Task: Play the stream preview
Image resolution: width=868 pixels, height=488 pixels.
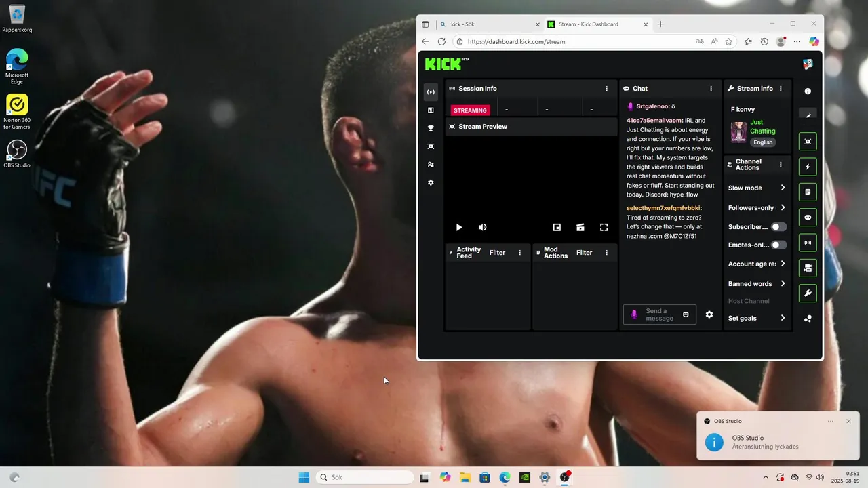Action: pos(459,228)
